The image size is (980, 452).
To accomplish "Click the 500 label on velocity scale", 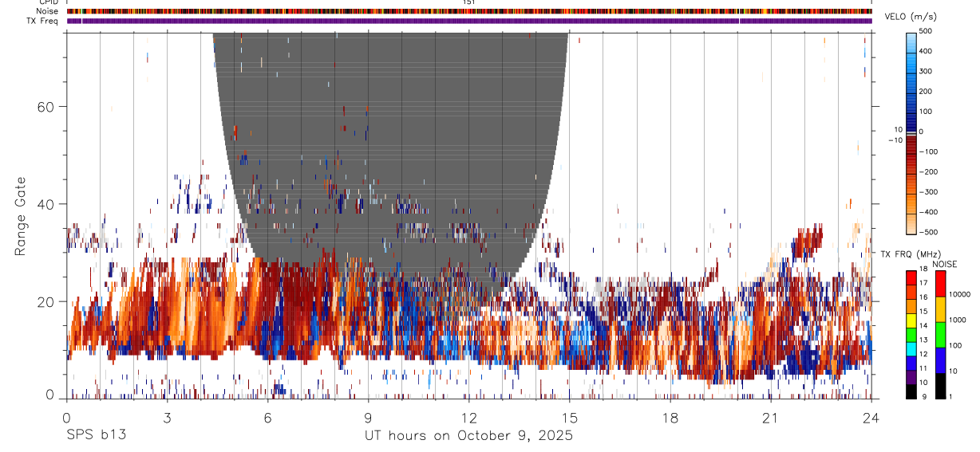I will pyautogui.click(x=926, y=31).
